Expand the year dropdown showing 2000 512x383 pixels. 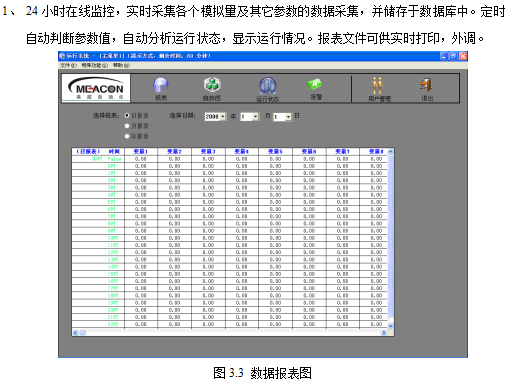(x=223, y=116)
